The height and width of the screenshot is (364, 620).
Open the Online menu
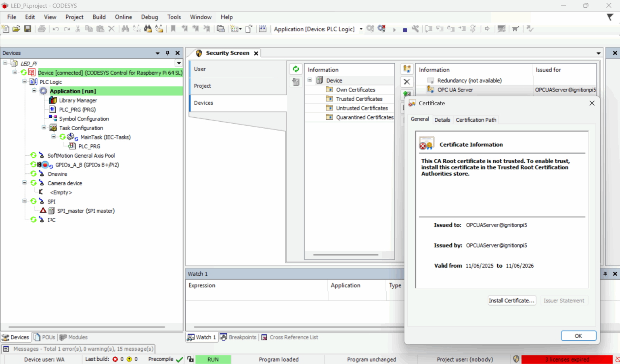coord(123,17)
